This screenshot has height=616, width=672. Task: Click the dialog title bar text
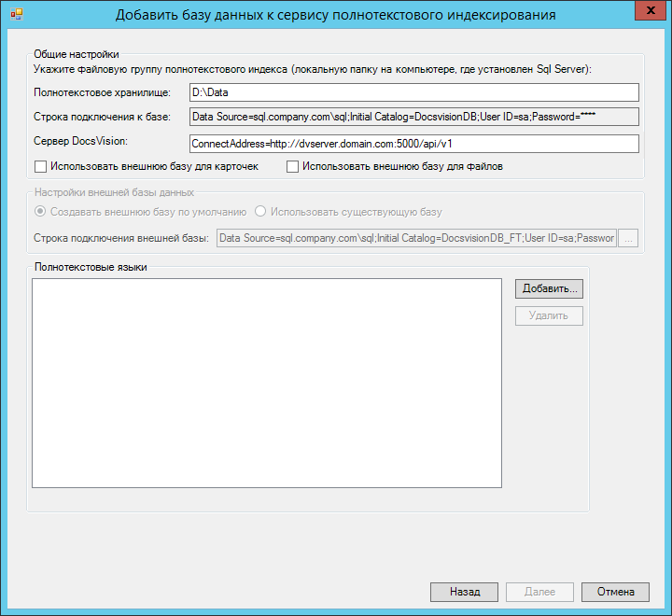click(x=335, y=15)
